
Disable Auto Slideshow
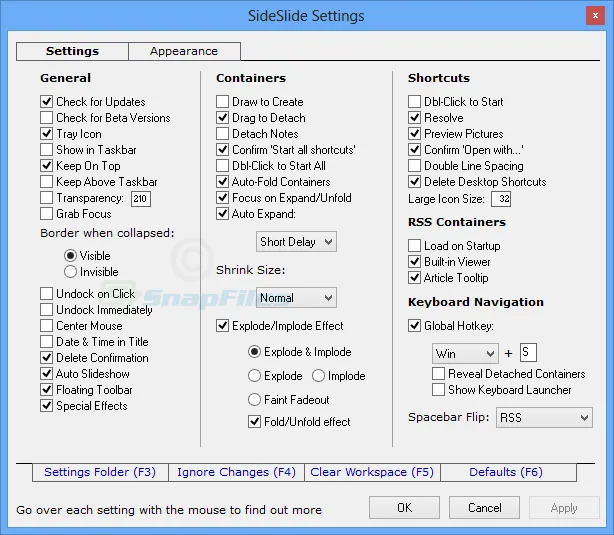coord(47,374)
